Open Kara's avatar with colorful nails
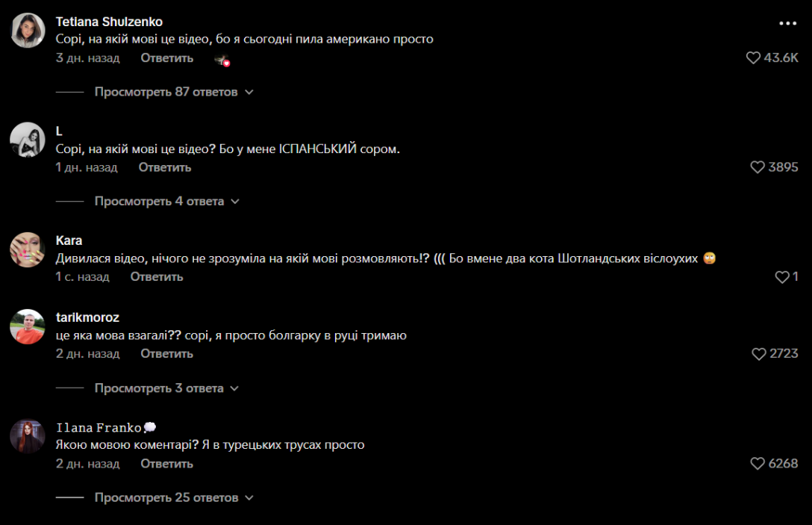The height and width of the screenshot is (525, 812). tap(28, 249)
